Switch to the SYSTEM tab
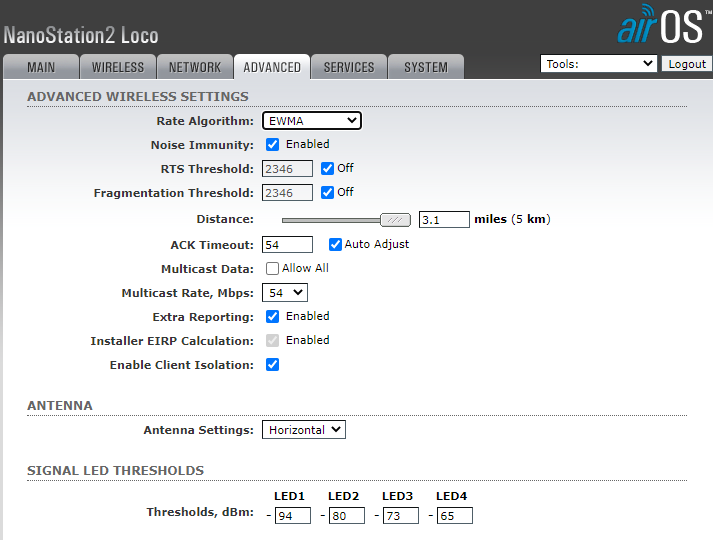Image resolution: width=713 pixels, height=540 pixels. click(426, 67)
